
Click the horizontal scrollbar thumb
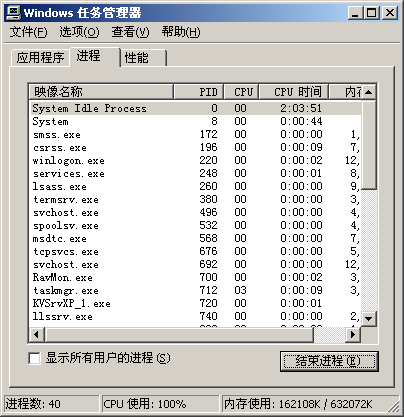pyautogui.click(x=179, y=334)
